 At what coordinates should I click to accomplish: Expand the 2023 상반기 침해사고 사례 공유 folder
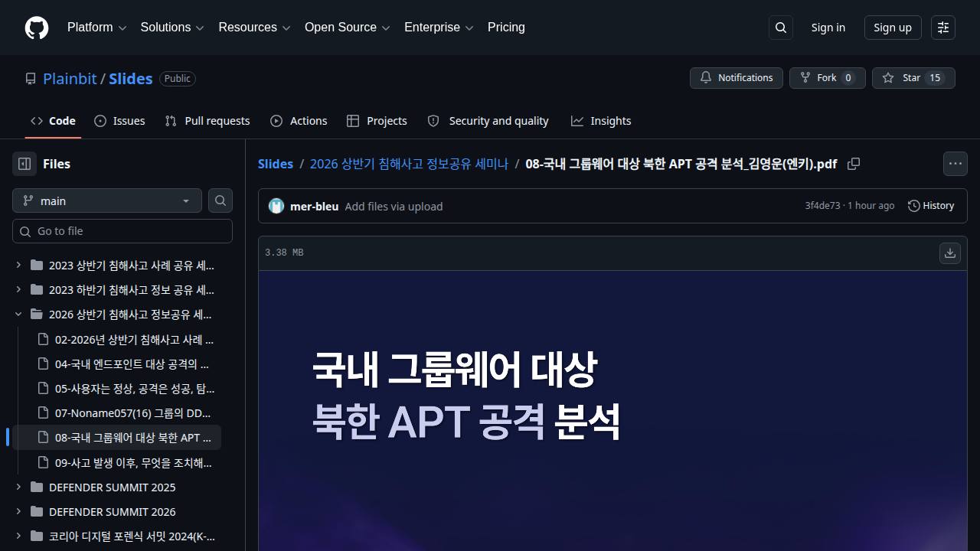click(x=18, y=265)
